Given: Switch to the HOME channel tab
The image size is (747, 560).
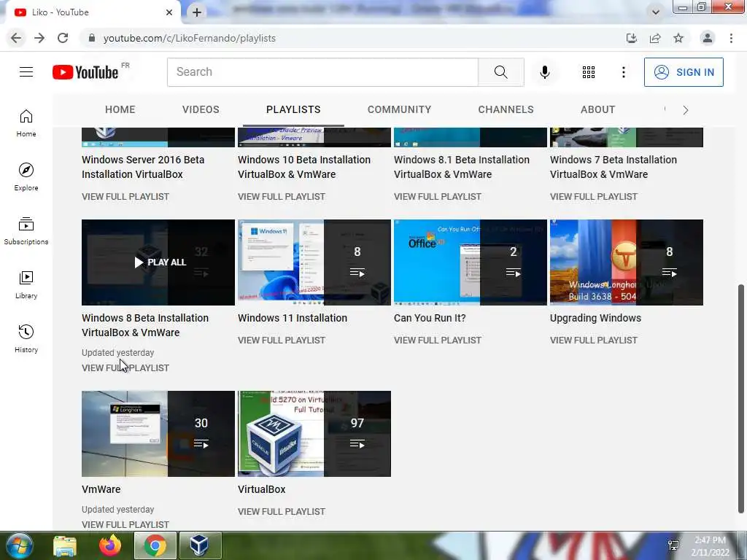Looking at the screenshot, I should pyautogui.click(x=120, y=109).
